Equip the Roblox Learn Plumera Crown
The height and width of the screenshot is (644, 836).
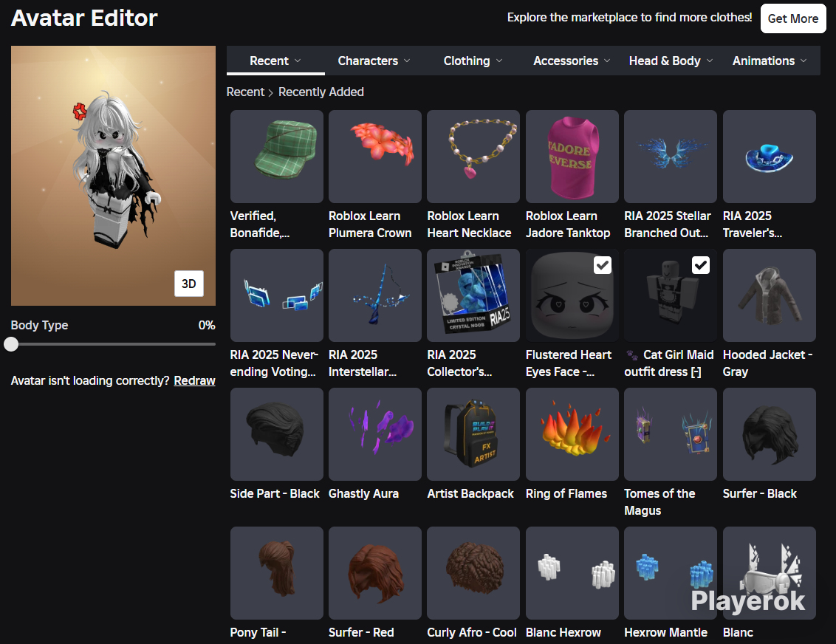[375, 157]
